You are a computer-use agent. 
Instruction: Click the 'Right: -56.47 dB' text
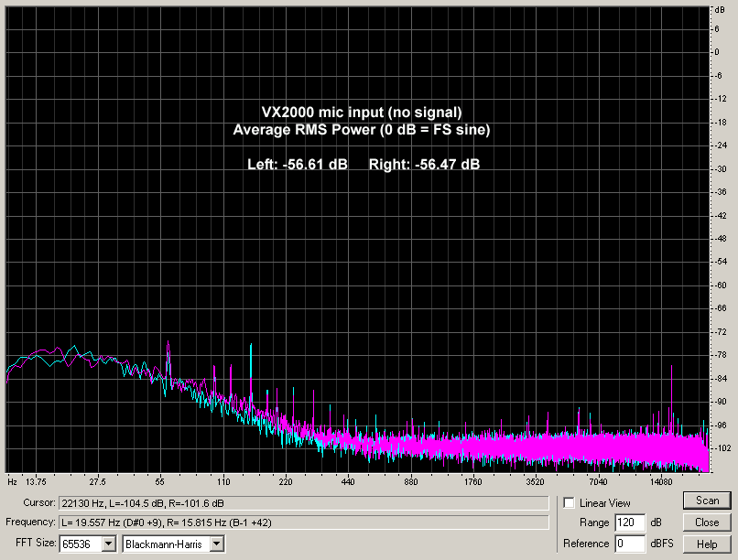[424, 164]
